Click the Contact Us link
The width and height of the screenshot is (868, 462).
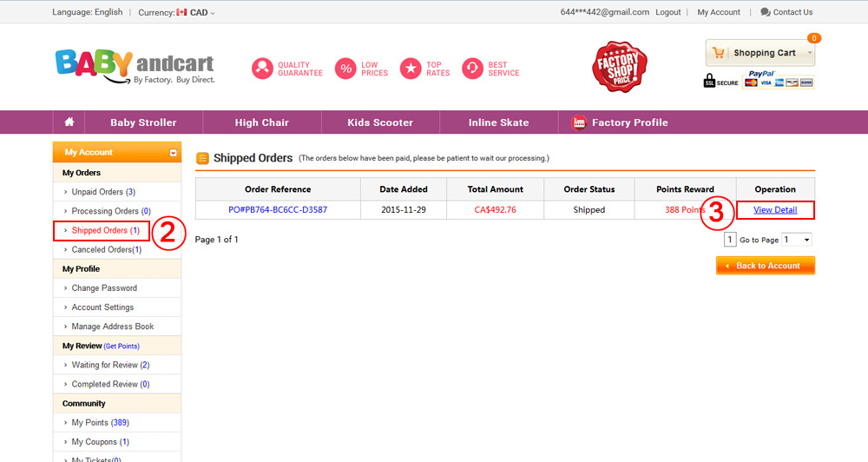(x=792, y=12)
